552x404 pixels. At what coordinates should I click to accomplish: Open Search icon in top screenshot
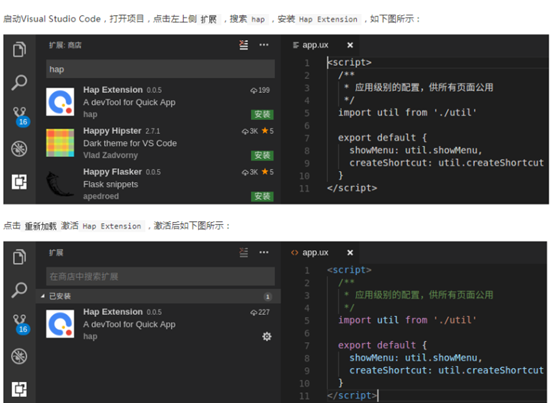[x=19, y=83]
